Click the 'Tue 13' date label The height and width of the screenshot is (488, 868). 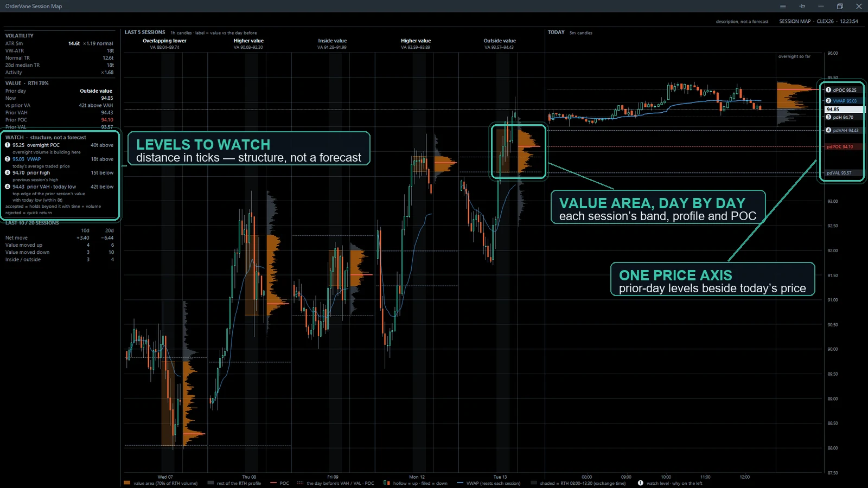coord(500,477)
